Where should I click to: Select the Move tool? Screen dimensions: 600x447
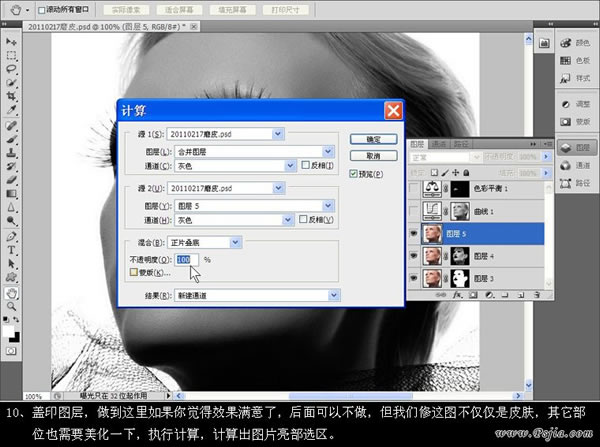tap(11, 41)
